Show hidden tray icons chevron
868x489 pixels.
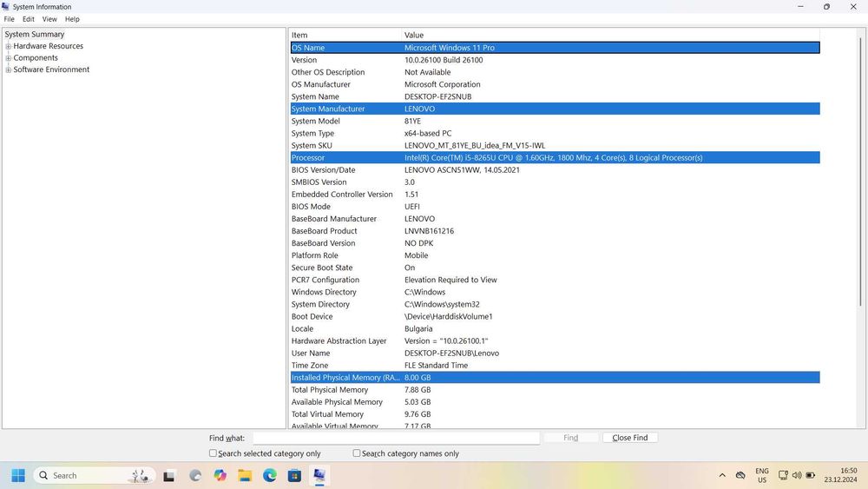[722, 475]
